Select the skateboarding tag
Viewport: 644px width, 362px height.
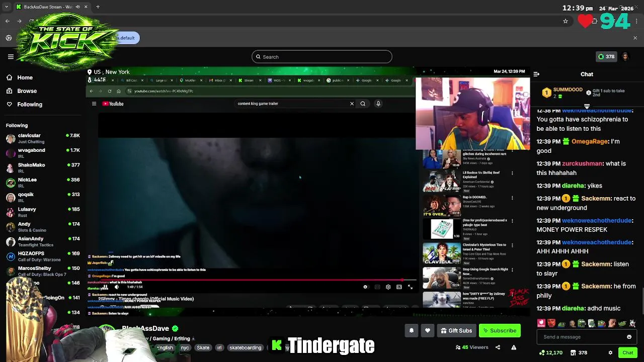245,347
